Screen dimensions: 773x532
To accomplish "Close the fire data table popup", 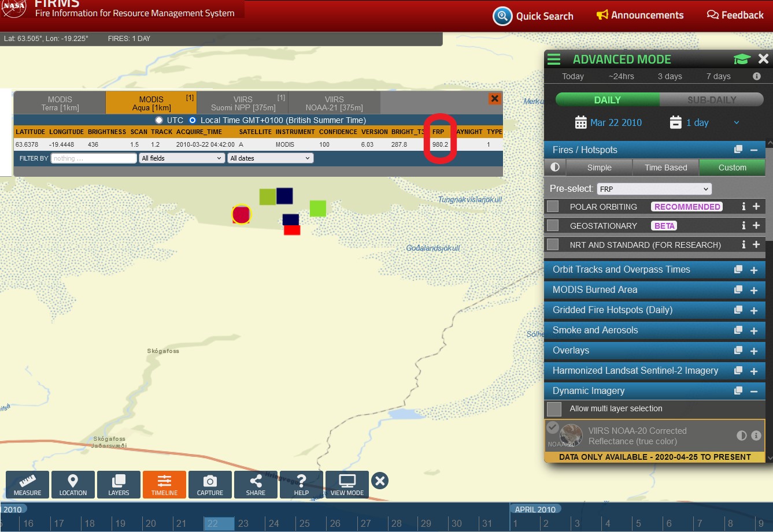I will coord(494,99).
